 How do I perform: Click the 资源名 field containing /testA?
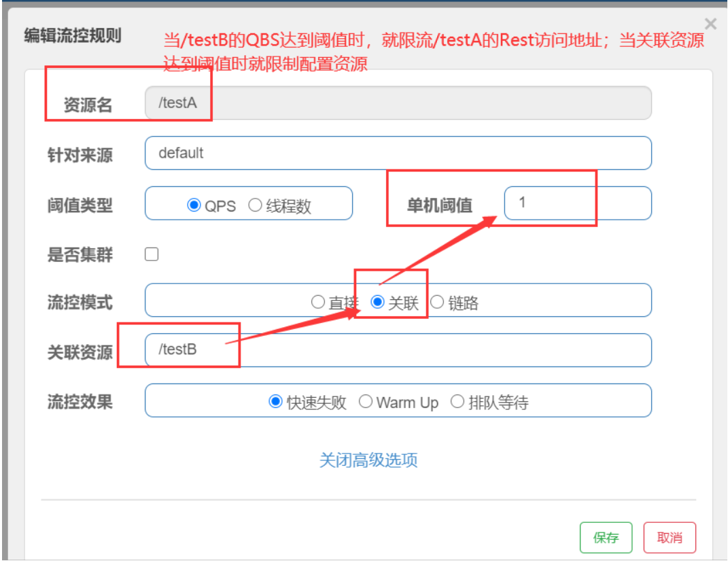coord(398,103)
